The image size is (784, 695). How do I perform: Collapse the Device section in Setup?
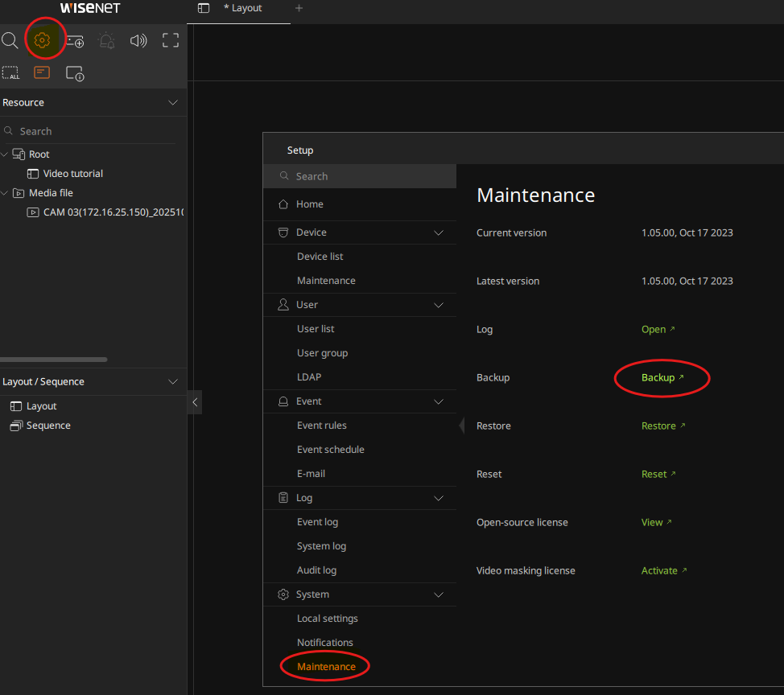pos(439,232)
